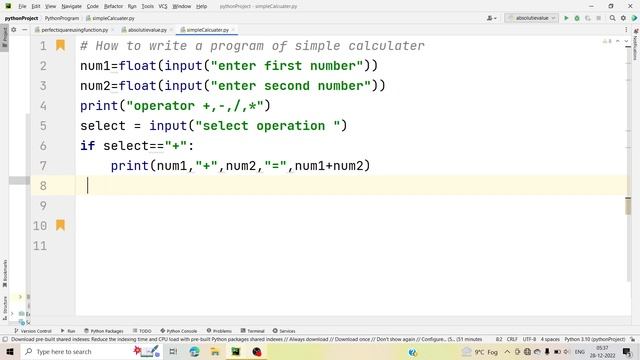
Task: Click the bookmark icon on line 1
Action: (60, 45)
